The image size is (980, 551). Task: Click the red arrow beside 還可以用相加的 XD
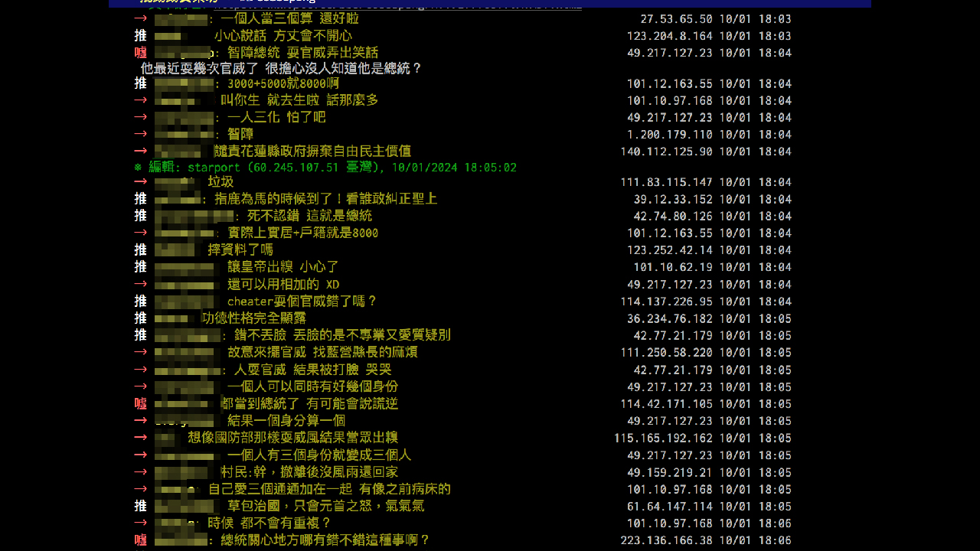tap(141, 285)
